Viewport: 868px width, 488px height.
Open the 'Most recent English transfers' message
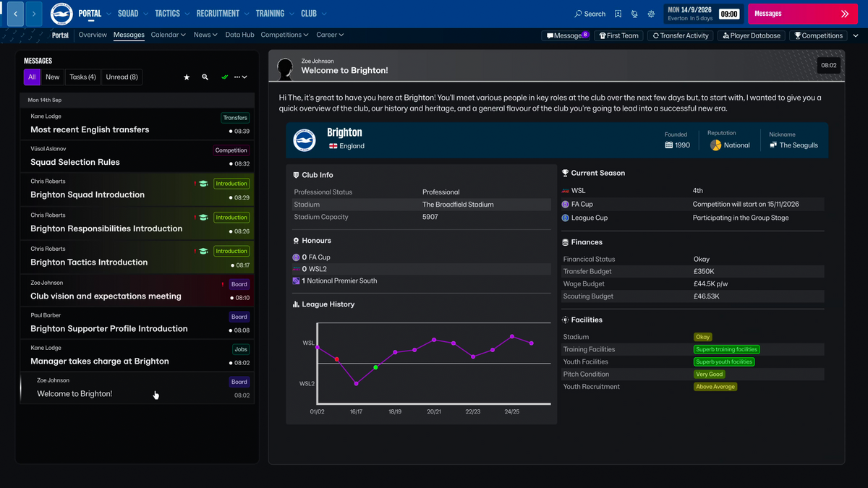(137, 124)
